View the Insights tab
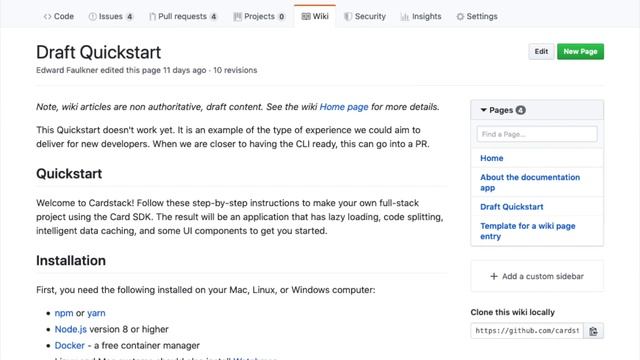 pyautogui.click(x=421, y=16)
